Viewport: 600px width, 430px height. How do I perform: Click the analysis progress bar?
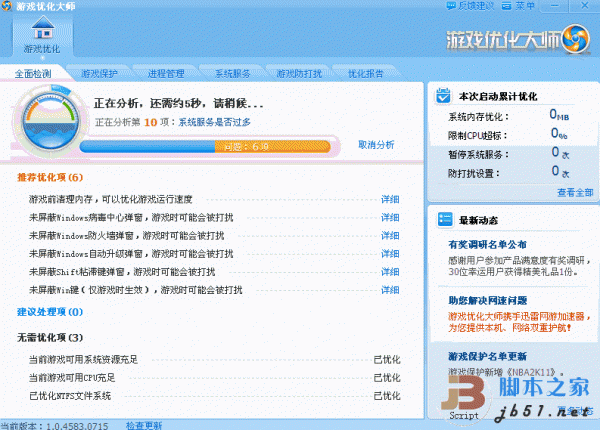click(x=205, y=147)
